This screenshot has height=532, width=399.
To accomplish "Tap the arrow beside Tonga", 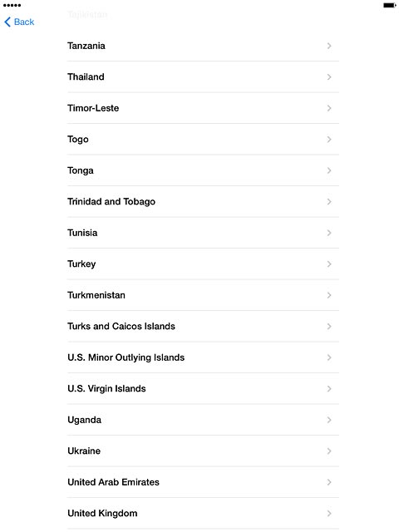I will (329, 170).
